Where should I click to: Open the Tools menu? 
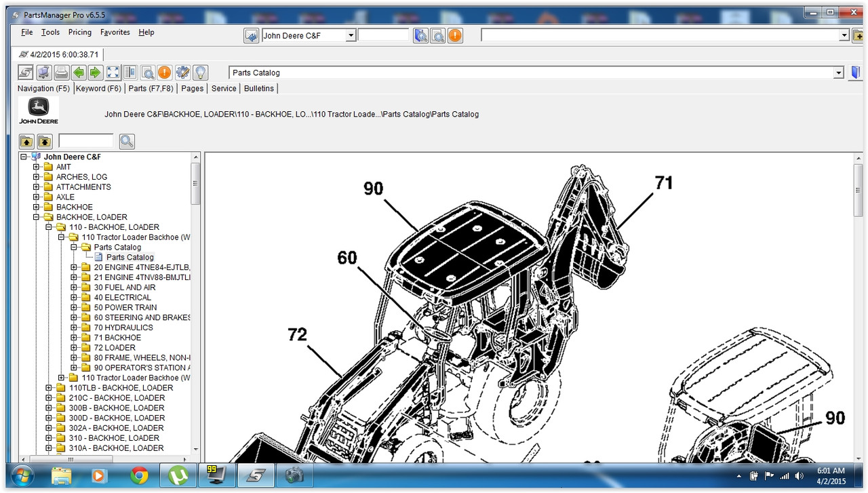pos(50,32)
